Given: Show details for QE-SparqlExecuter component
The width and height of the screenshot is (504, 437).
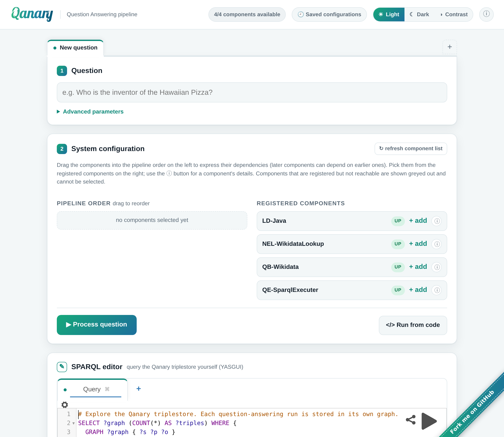Looking at the screenshot, I should tap(437, 290).
